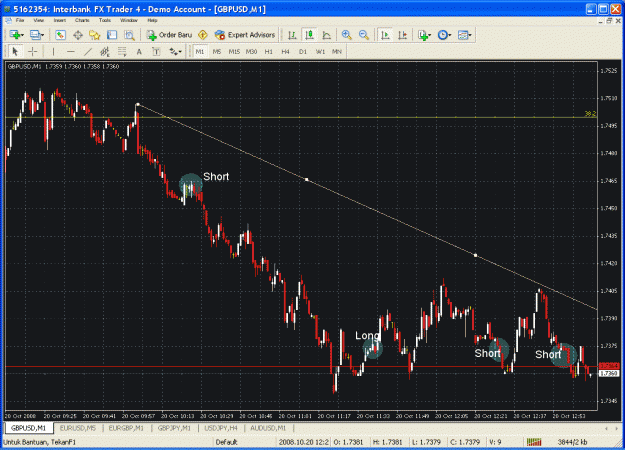Image resolution: width=625 pixels, height=450 pixels.
Task: Switch timeframe to M15
Action: (x=234, y=51)
